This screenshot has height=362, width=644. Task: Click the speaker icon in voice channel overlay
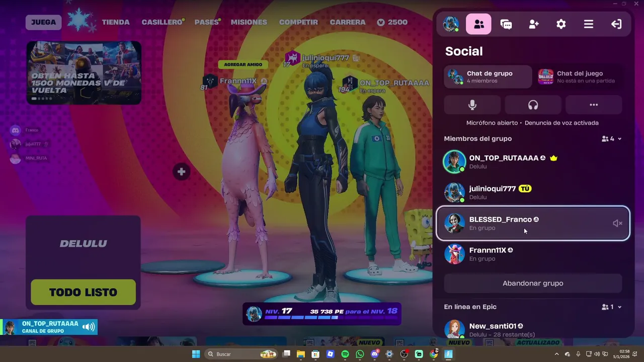89,327
